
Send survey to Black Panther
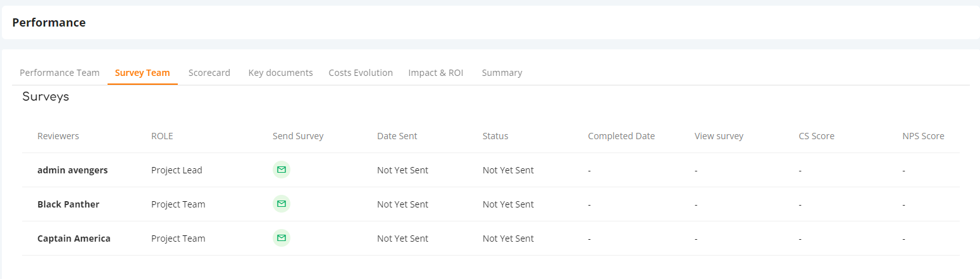pos(282,204)
